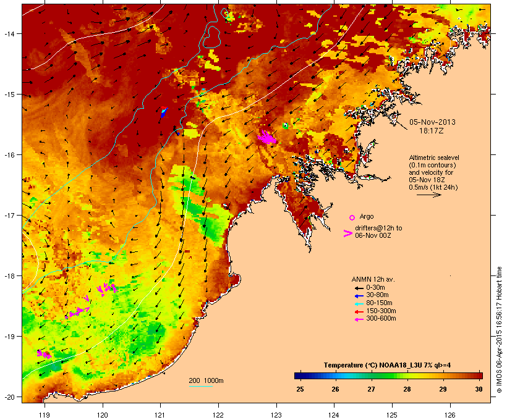Click the '200 1000m' contour legend text
Viewport: 507px width, 420px height.
[206, 380]
